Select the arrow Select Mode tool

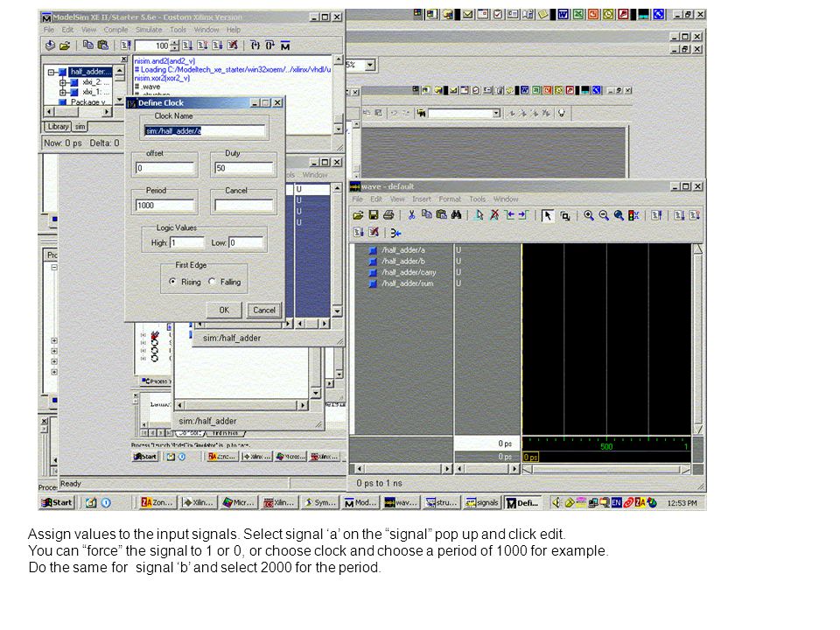[547, 215]
